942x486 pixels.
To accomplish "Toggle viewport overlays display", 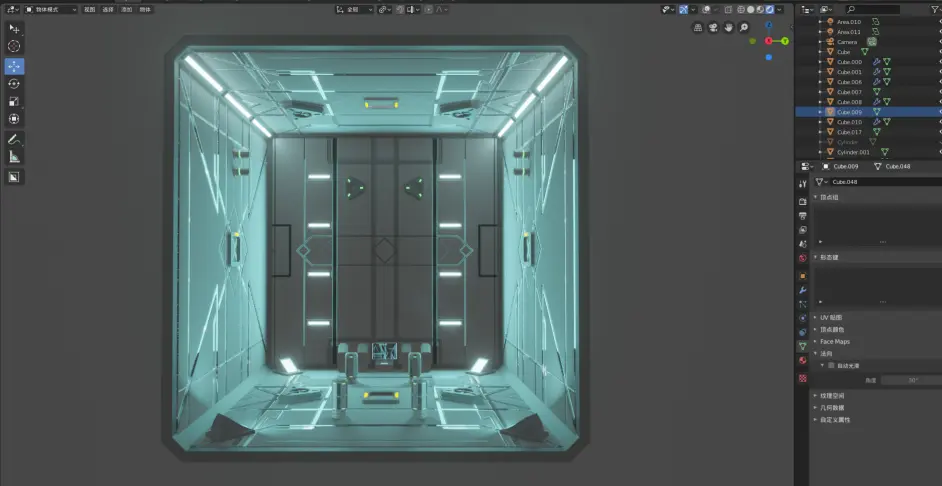I will click(x=707, y=10).
